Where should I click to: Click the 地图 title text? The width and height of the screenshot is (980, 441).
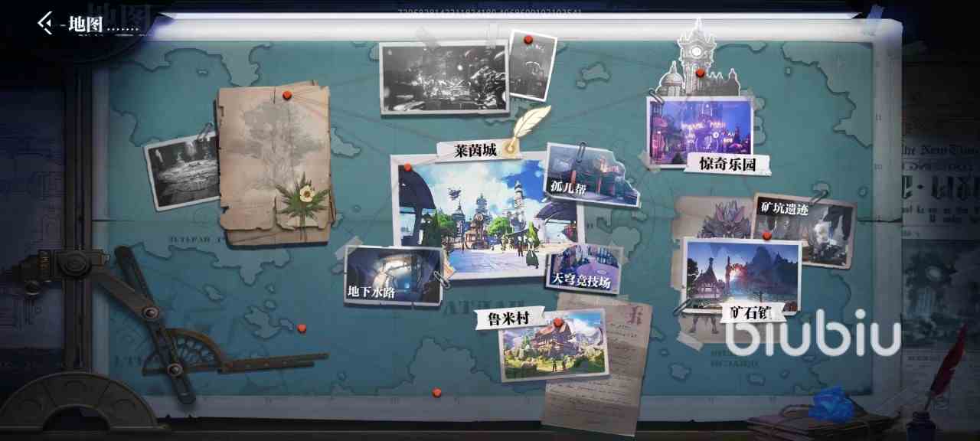[85, 24]
